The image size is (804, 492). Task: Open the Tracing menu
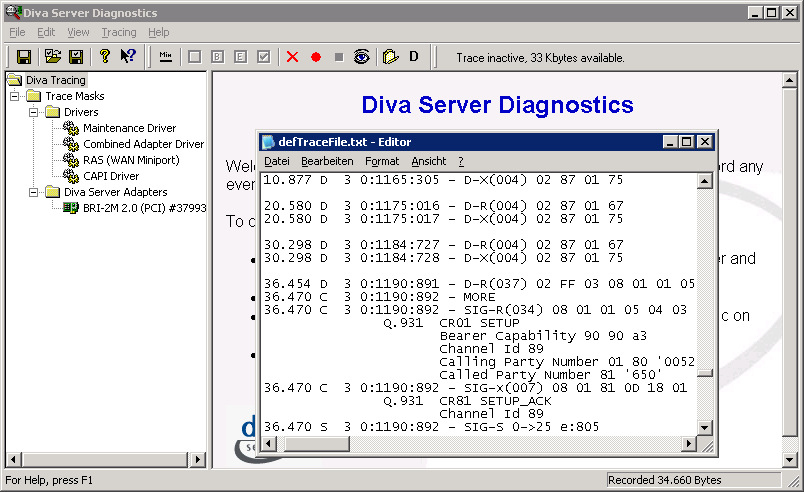(119, 32)
